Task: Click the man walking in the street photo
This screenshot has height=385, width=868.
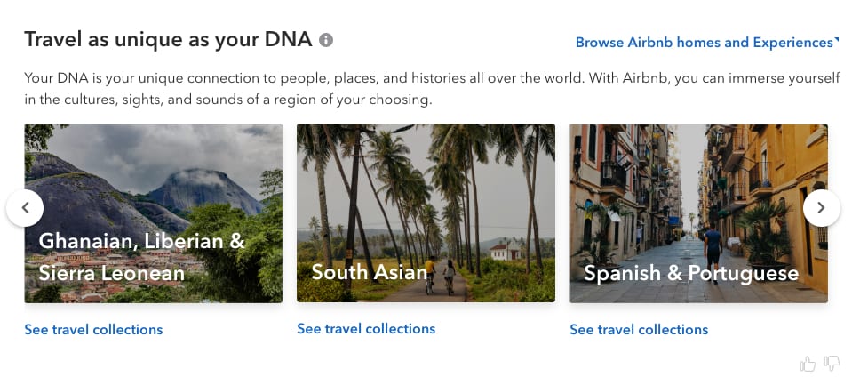Action: pyautogui.click(x=713, y=252)
